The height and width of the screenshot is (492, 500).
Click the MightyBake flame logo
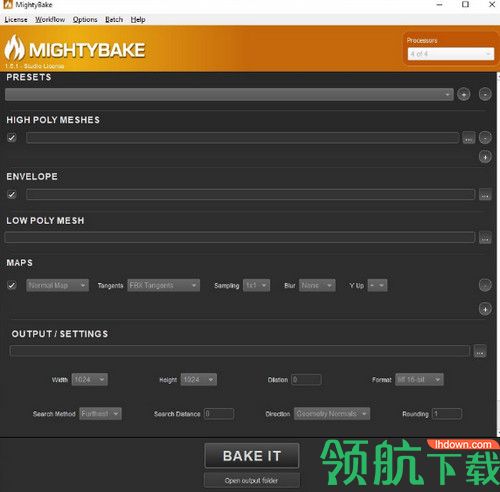point(14,48)
